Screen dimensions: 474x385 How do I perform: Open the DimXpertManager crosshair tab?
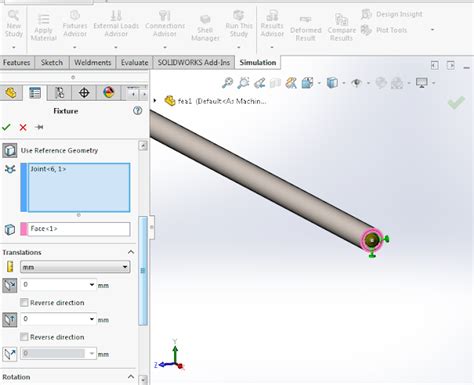tap(84, 92)
